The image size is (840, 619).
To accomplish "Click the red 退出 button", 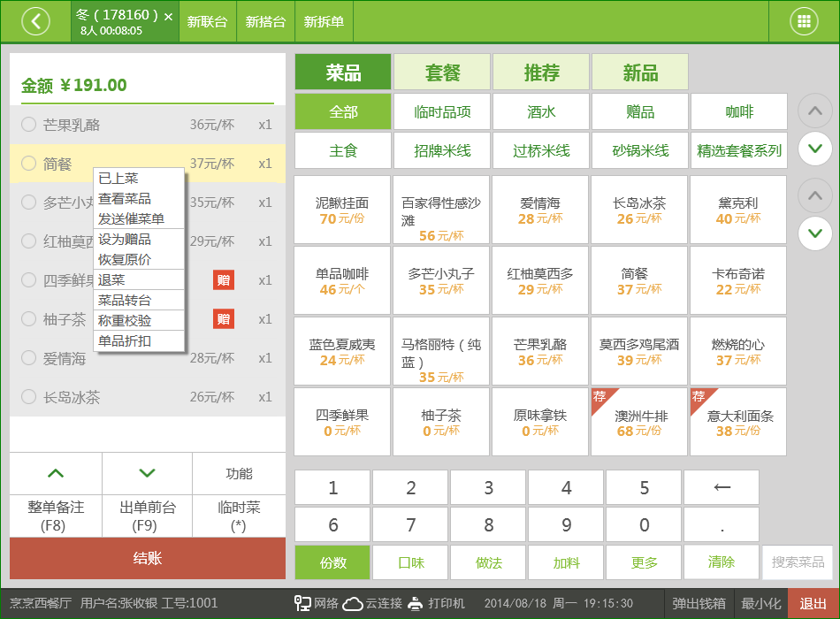I will point(813,603).
